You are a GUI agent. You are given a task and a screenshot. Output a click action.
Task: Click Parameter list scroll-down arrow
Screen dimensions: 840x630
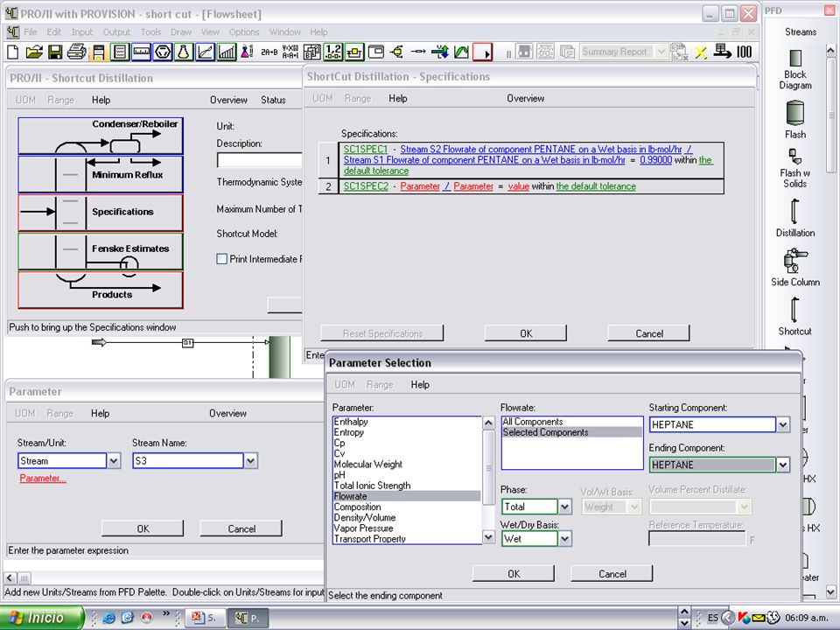click(488, 537)
